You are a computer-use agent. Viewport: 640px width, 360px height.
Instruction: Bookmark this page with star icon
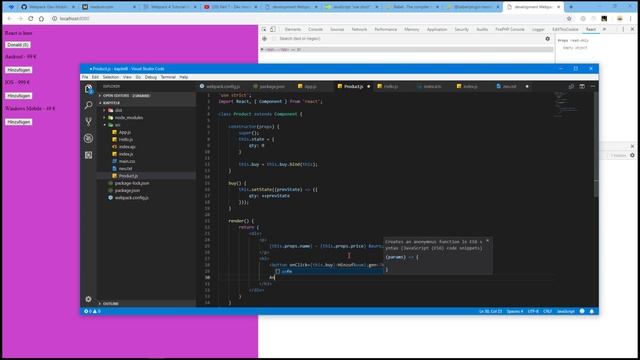click(x=569, y=19)
